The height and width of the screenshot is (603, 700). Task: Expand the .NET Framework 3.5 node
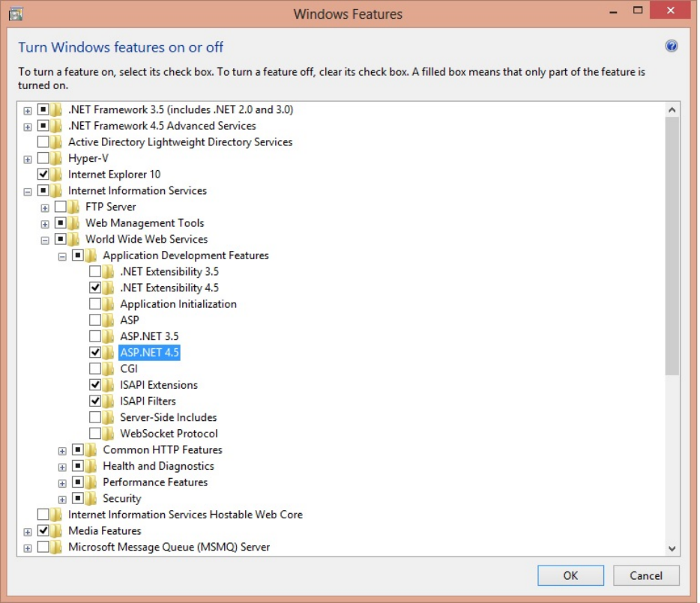click(28, 111)
